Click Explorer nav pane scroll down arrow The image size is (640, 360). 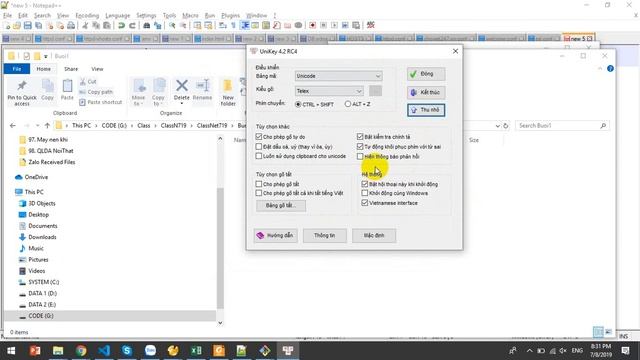(220, 323)
